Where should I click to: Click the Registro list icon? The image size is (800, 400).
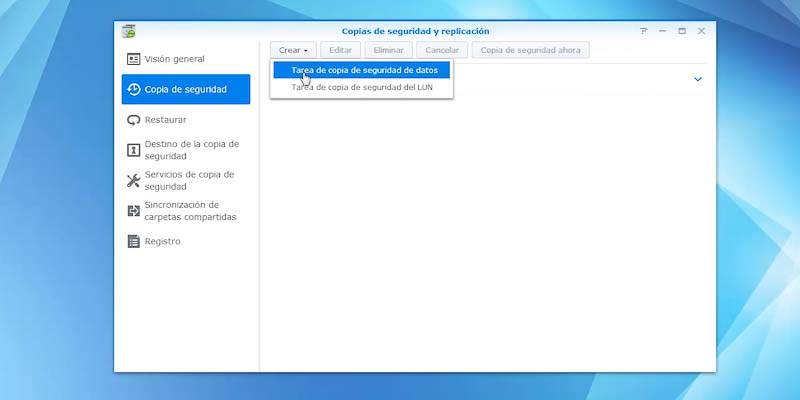pos(133,241)
